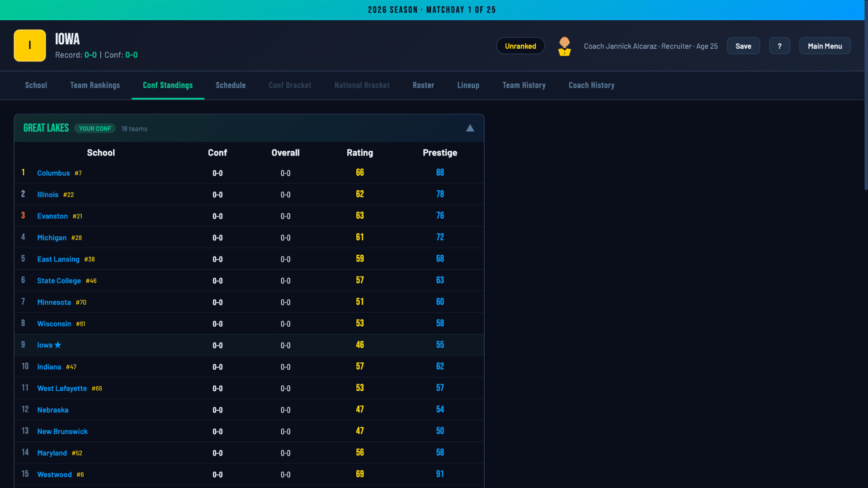868x488 pixels.
Task: Open State College team link
Action: click(59, 281)
